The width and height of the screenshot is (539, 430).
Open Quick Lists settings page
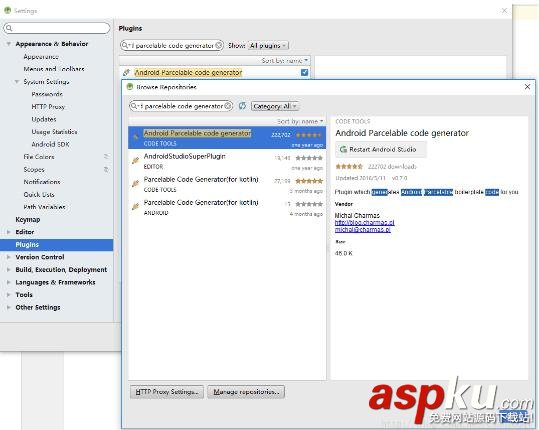(x=39, y=194)
